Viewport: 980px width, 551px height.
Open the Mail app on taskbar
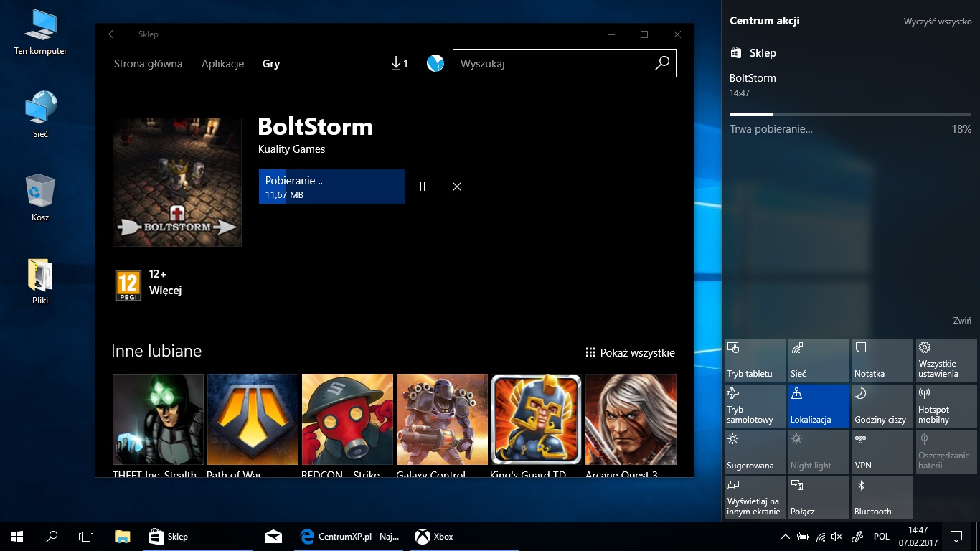click(273, 537)
